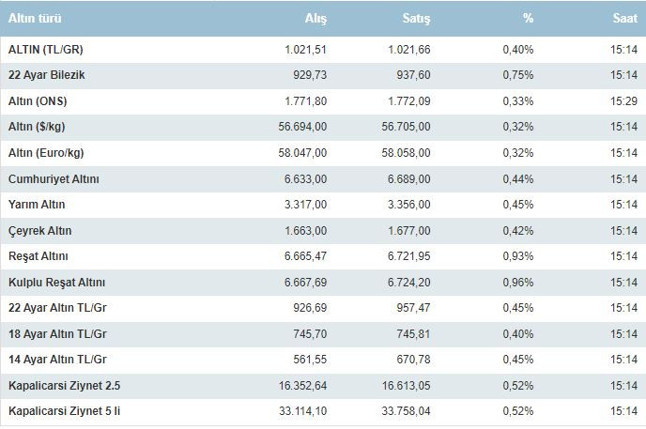The height and width of the screenshot is (429, 646).
Task: Click the Altın ($/kg) label
Action: 39,127
